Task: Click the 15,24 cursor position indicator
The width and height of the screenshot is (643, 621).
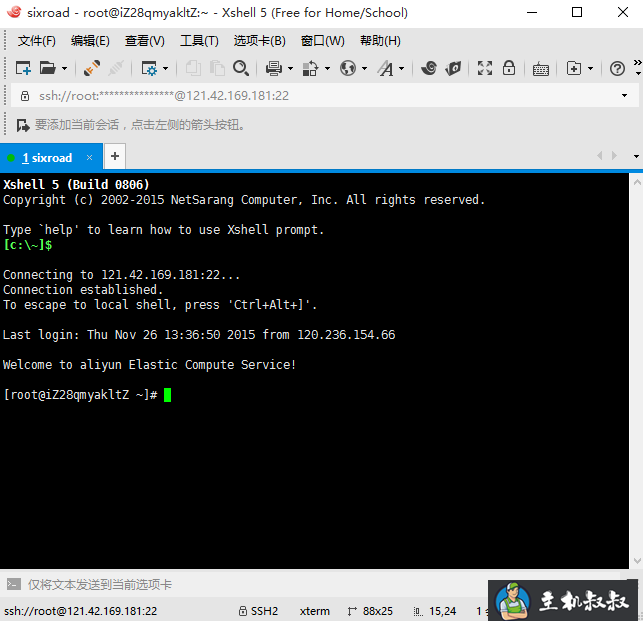Action: point(435,611)
